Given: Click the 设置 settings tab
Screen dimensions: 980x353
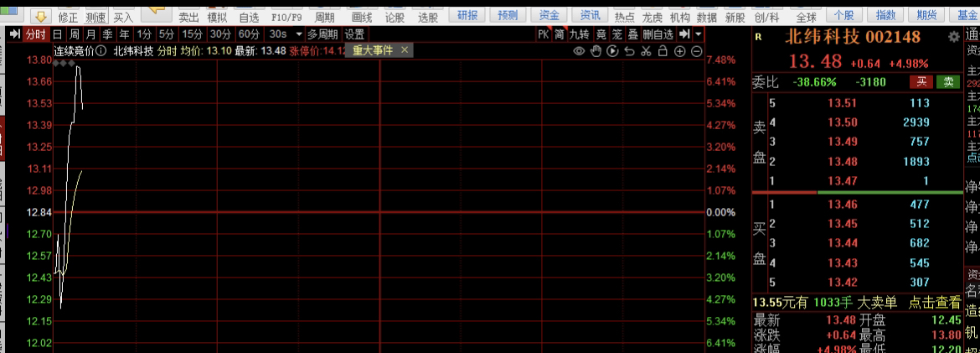Looking at the screenshot, I should (355, 34).
